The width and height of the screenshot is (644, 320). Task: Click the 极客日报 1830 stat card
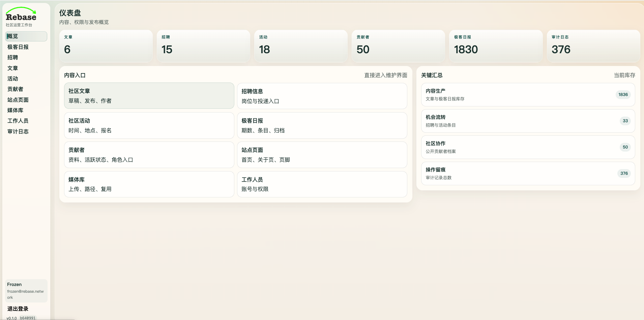click(x=496, y=46)
